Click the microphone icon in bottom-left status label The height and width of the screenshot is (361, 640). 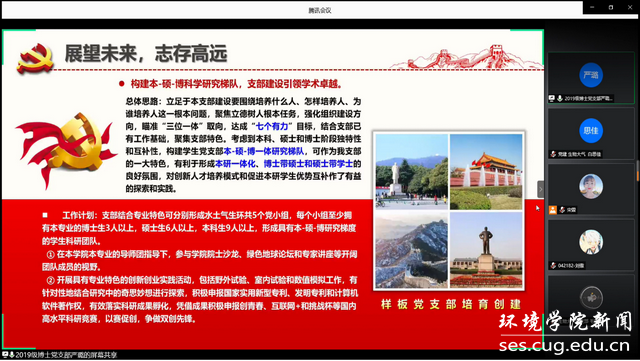(11, 354)
